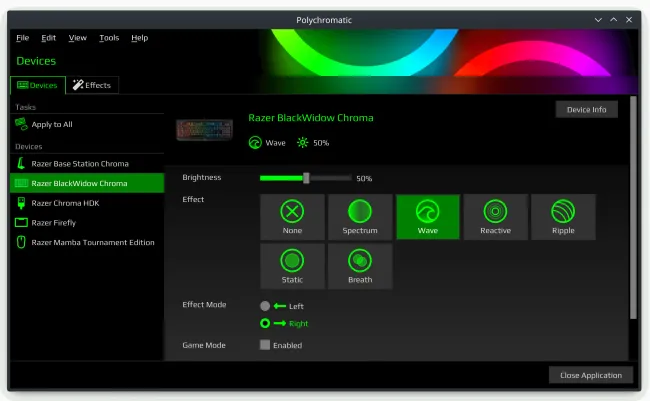Click the Razer Firefly mousemat icon

pyautogui.click(x=21, y=223)
